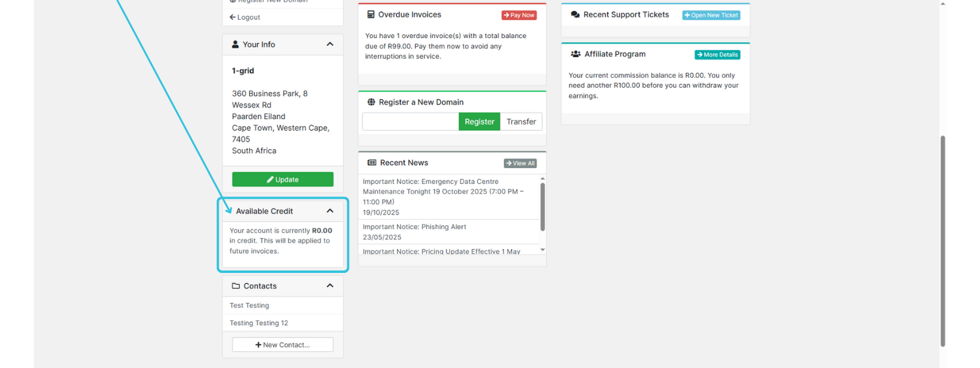Screen dimensions: 980x368
Task: Type in the new domain name field
Action: (x=410, y=121)
